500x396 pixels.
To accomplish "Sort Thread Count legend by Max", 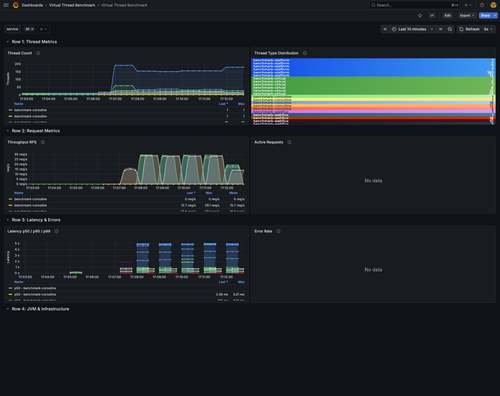I will pyautogui.click(x=241, y=104).
